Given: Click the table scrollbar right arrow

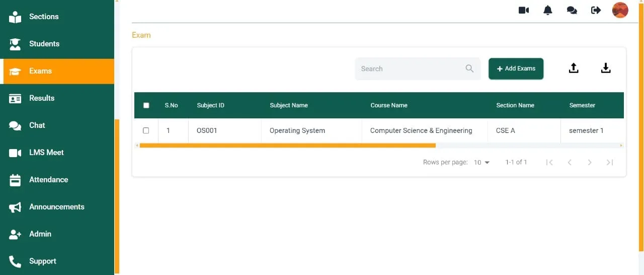Looking at the screenshot, I should [x=621, y=146].
